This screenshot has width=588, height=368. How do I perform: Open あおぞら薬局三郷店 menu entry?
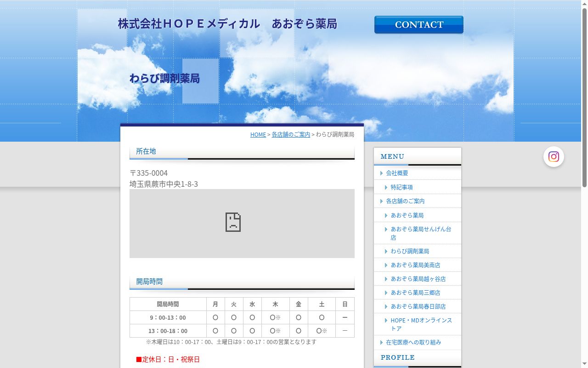415,293
